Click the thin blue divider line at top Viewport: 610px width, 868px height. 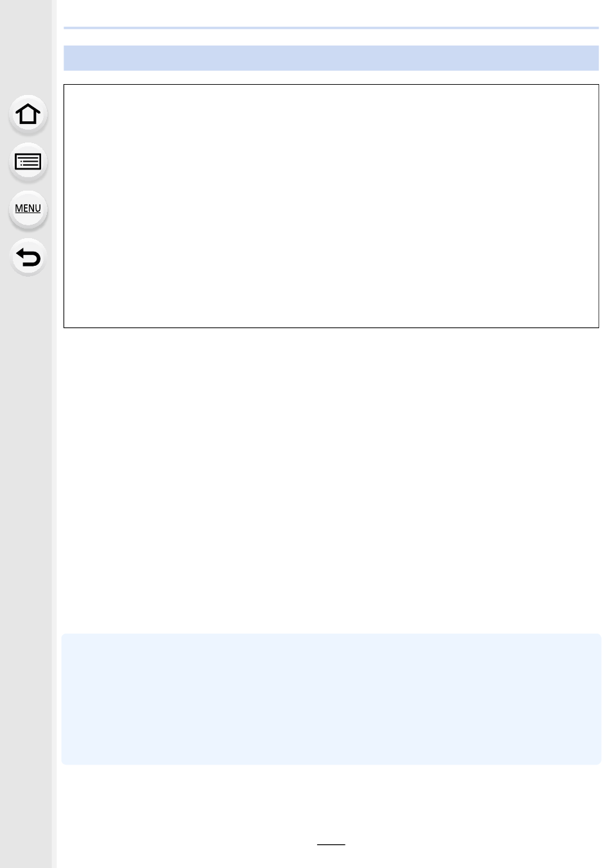331,28
